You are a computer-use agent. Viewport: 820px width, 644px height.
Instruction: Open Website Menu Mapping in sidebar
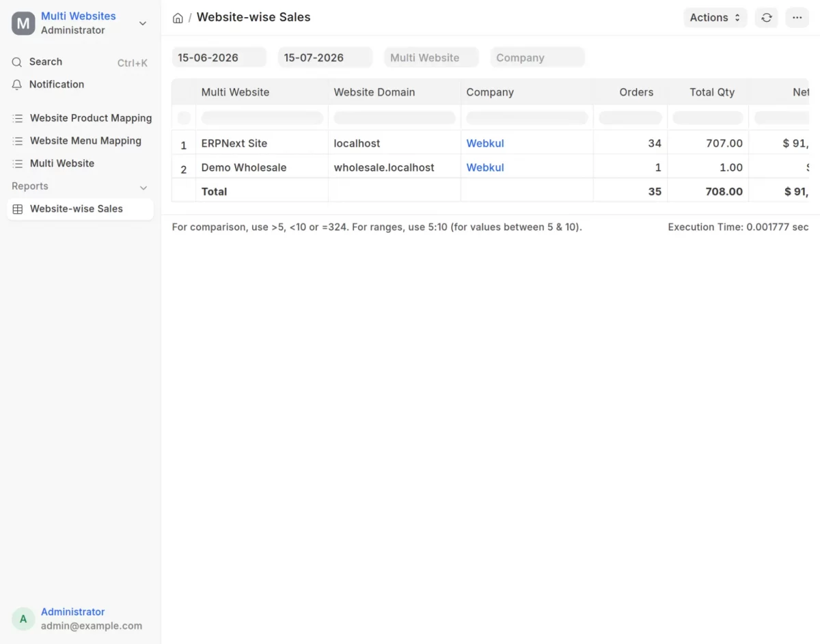pyautogui.click(x=81, y=141)
